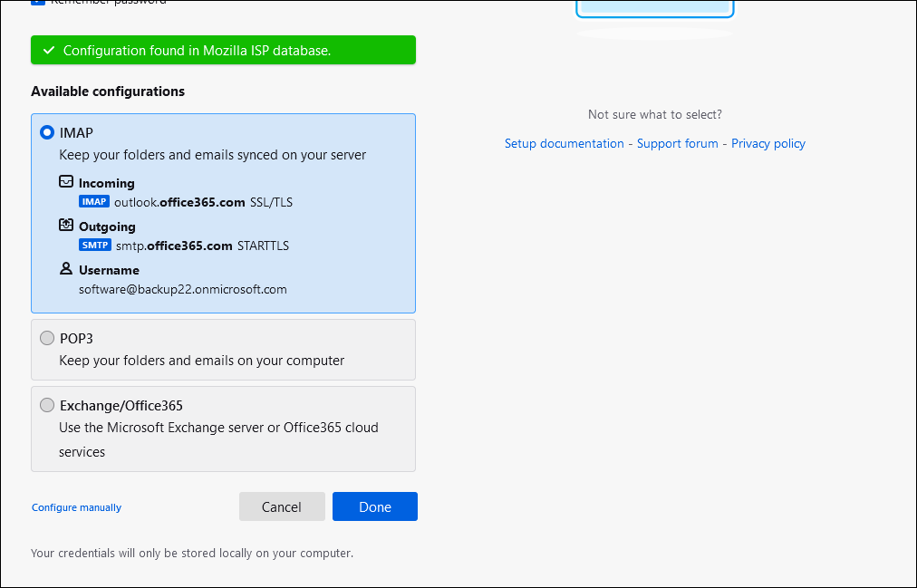Image resolution: width=917 pixels, height=588 pixels.
Task: Select the IMAP radio button
Action: 47,132
